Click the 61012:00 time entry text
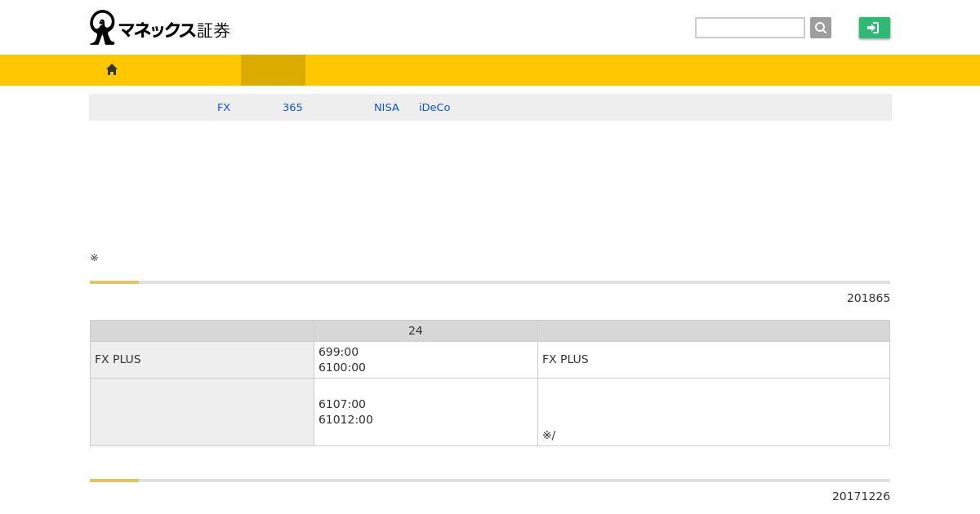 click(x=345, y=419)
